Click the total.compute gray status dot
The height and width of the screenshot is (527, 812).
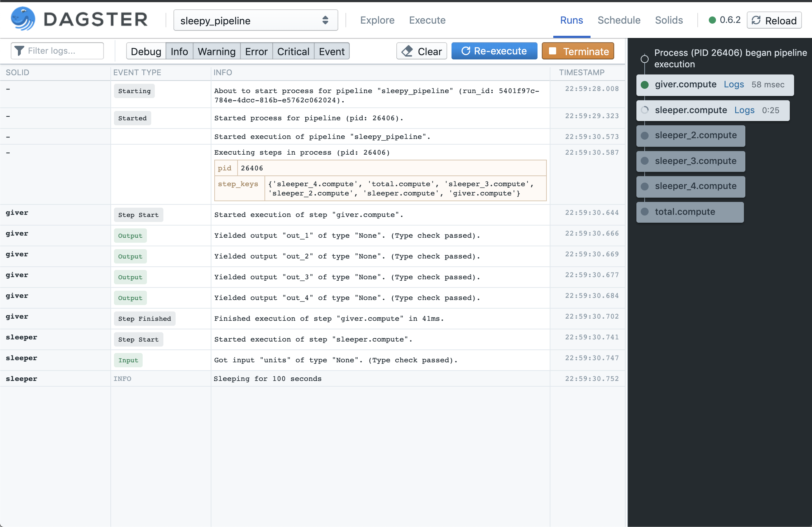point(645,212)
